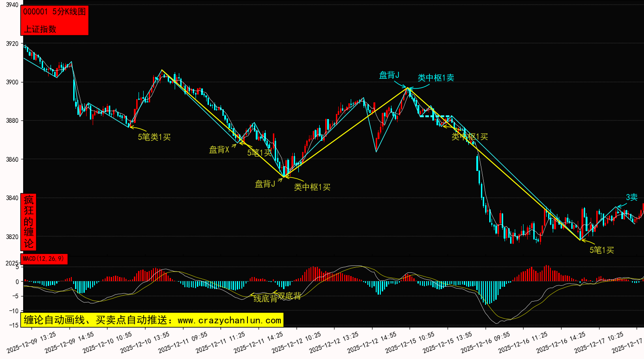The height and width of the screenshot is (359, 644).
Task: Select the 5笔1买 label at the far-right low
Action: (x=601, y=250)
